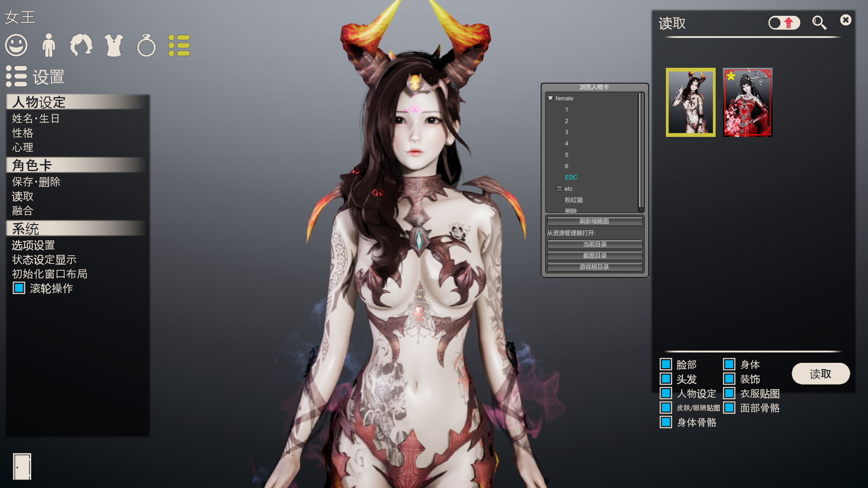Click the magnifier search icon
Image resolution: width=868 pixels, height=488 pixels.
point(819,23)
